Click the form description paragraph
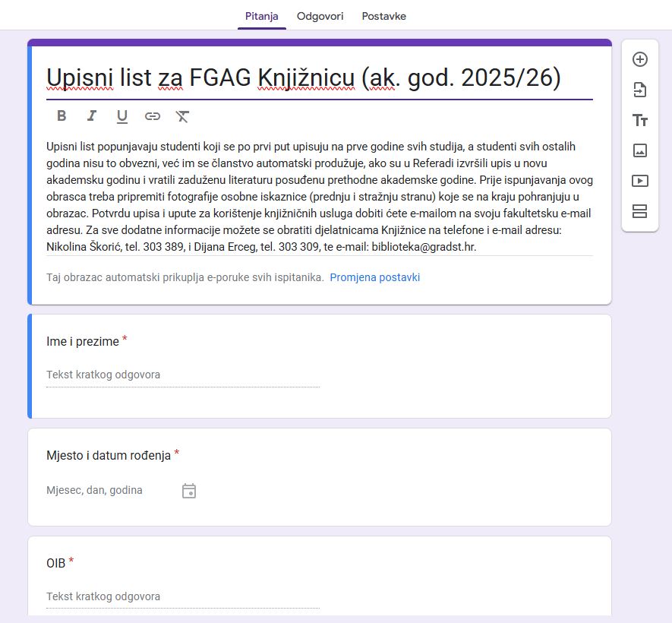 tap(319, 196)
